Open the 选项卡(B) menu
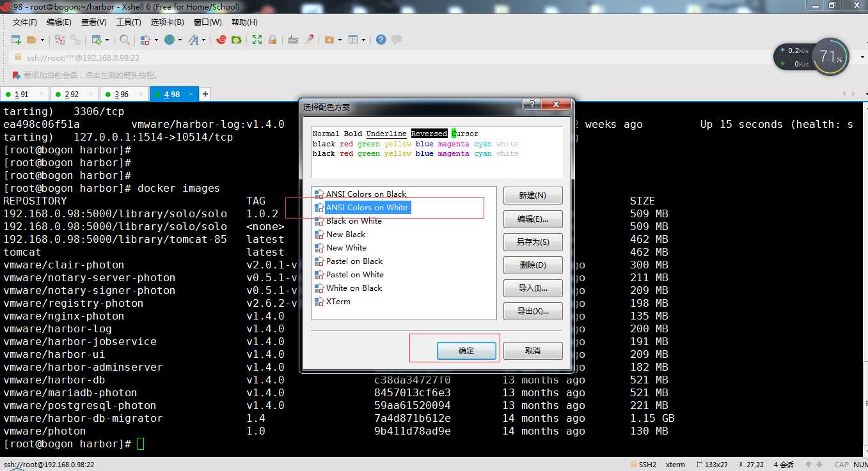 167,22
